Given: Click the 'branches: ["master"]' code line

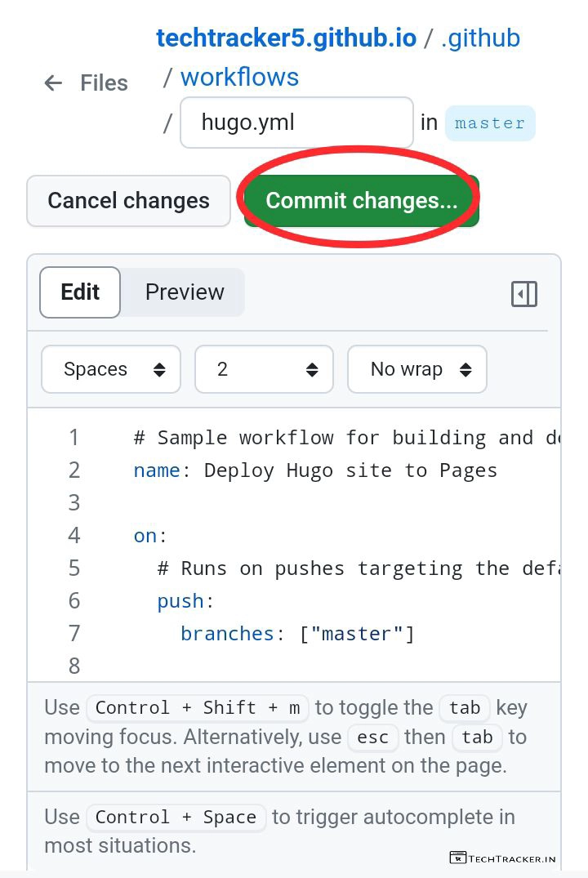Looking at the screenshot, I should tap(297, 634).
